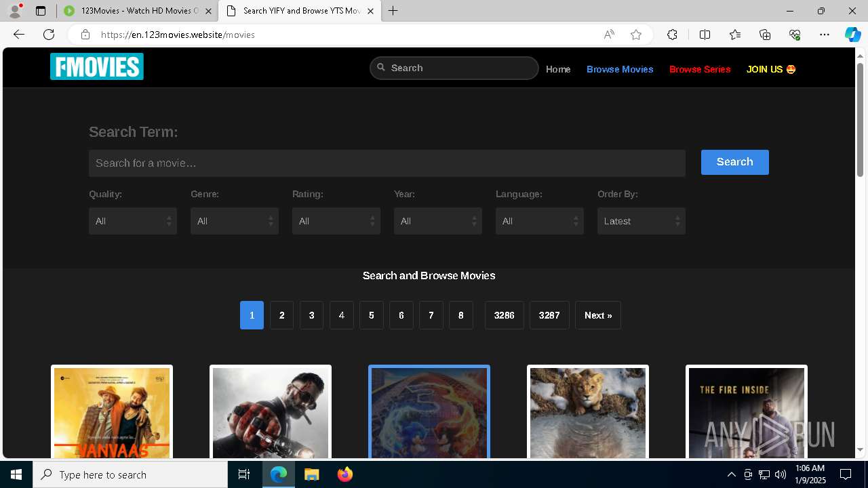Screen dimensions: 868x488
Task: Go to results page 8
Action: 461,315
